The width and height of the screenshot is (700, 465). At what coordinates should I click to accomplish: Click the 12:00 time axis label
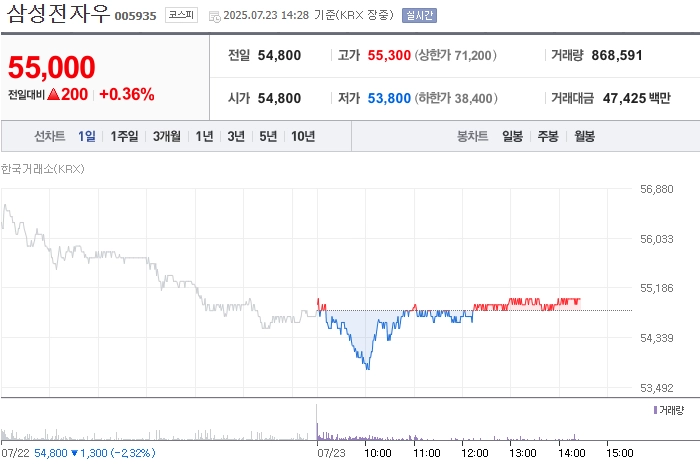coord(475,453)
